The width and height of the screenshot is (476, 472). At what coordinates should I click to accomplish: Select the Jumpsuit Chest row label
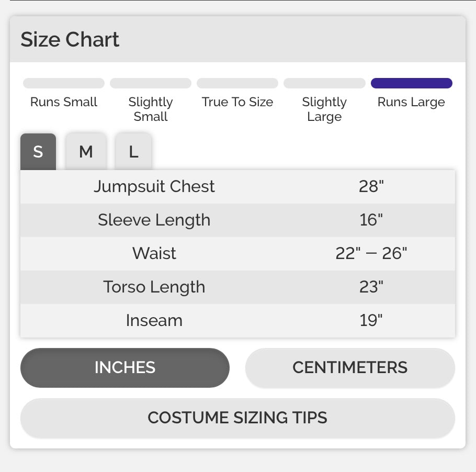(154, 186)
